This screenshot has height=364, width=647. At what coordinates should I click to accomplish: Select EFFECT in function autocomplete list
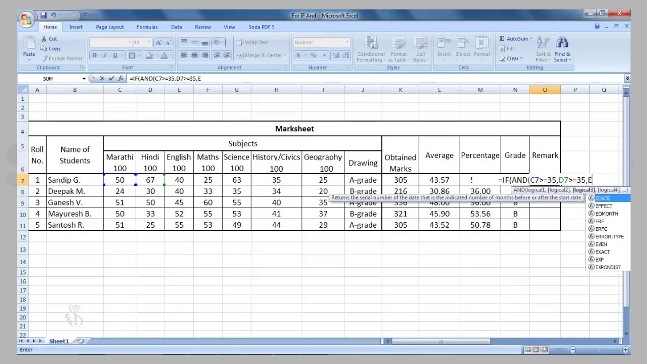[x=604, y=206]
